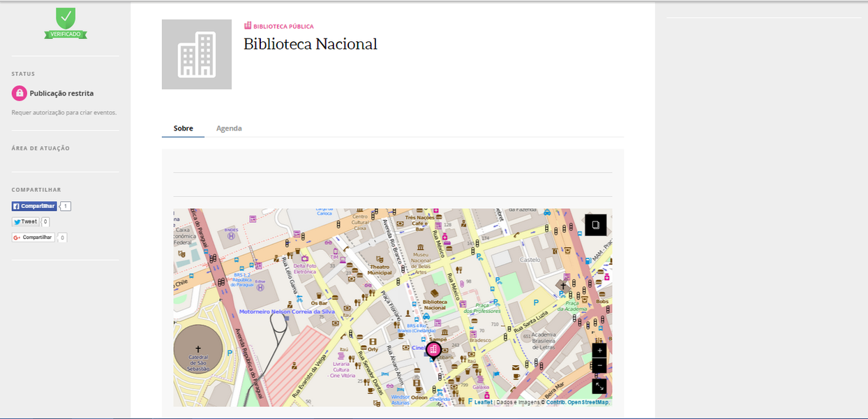Click the Catedral de São Sebastião cross icon
The width and height of the screenshot is (868, 419).
[x=197, y=348]
